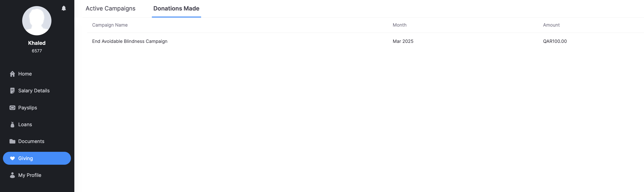Click the QAR100.00 amount value
Viewport: 644px width, 192px height.
(555, 41)
